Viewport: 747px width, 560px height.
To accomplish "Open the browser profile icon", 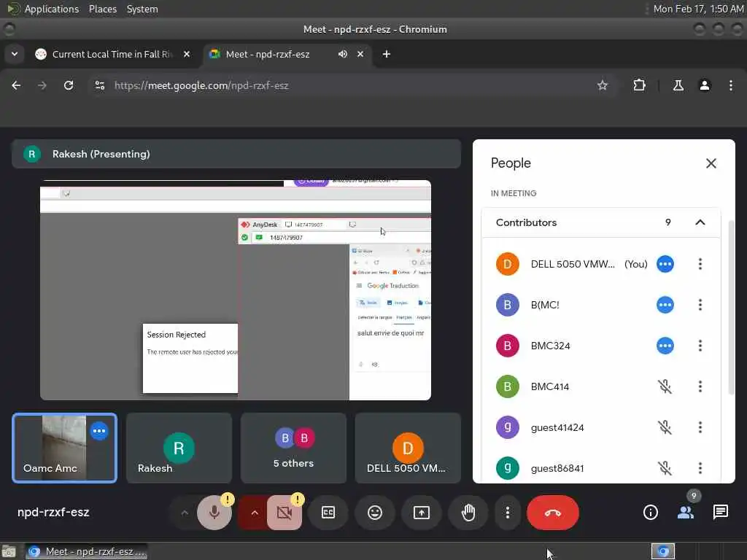I will pyautogui.click(x=705, y=85).
